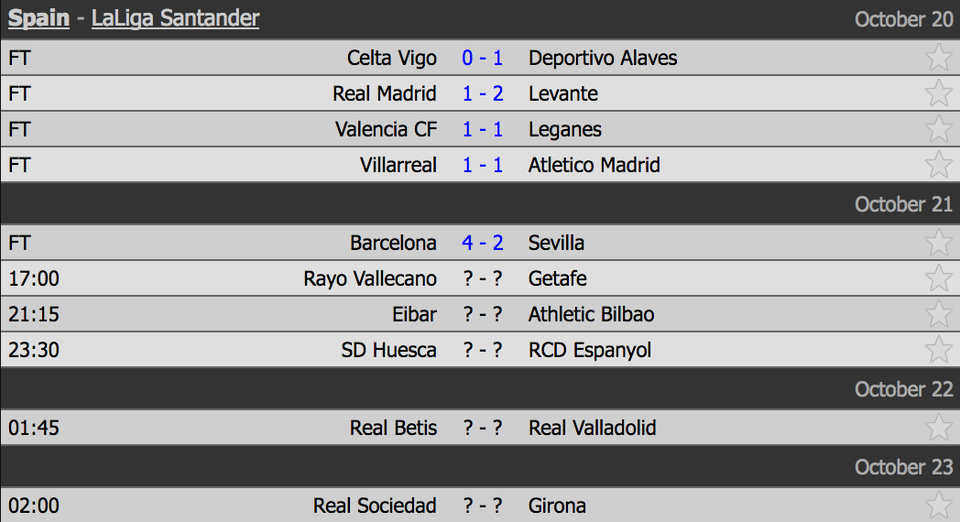Star the Real Madrid vs Levante match
The width and height of the screenshot is (960, 522).
pyautogui.click(x=938, y=93)
